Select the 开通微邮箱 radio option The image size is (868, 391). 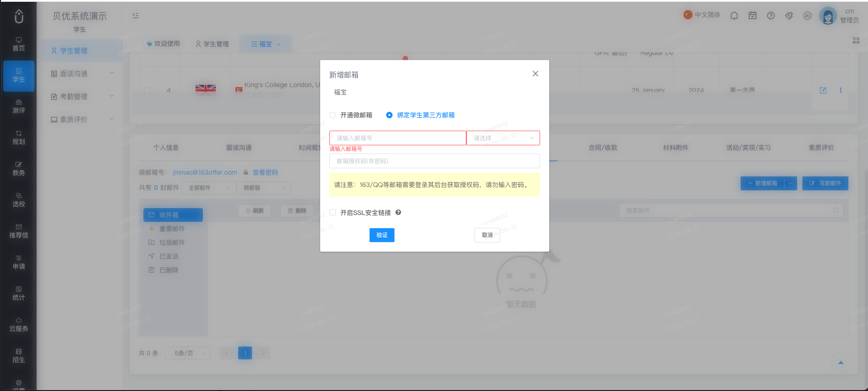point(351,115)
